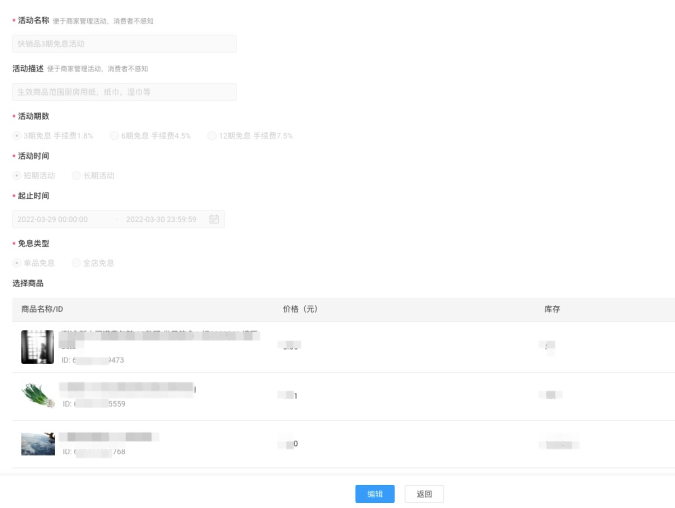Open green onion product thumbnail
This screenshot has width=675, height=508.
point(38,395)
